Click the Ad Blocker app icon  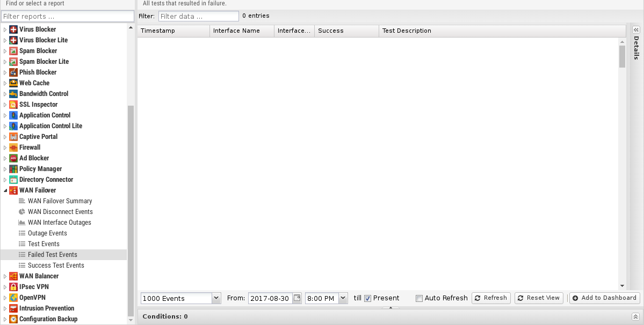[x=13, y=158]
